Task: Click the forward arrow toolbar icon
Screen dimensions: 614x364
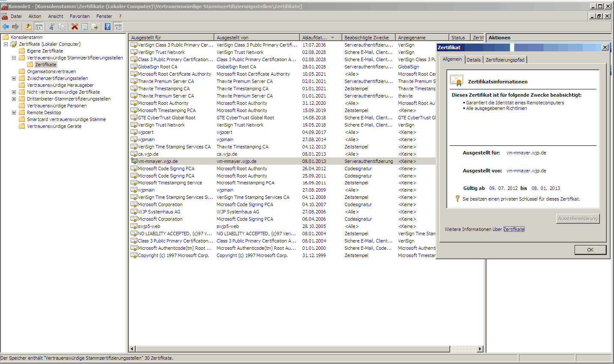Action: [15, 27]
